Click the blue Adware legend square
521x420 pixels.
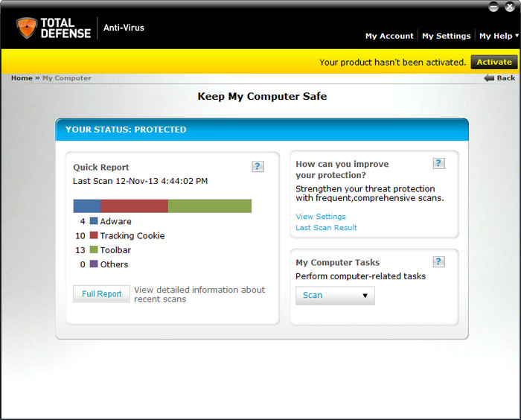[94, 221]
